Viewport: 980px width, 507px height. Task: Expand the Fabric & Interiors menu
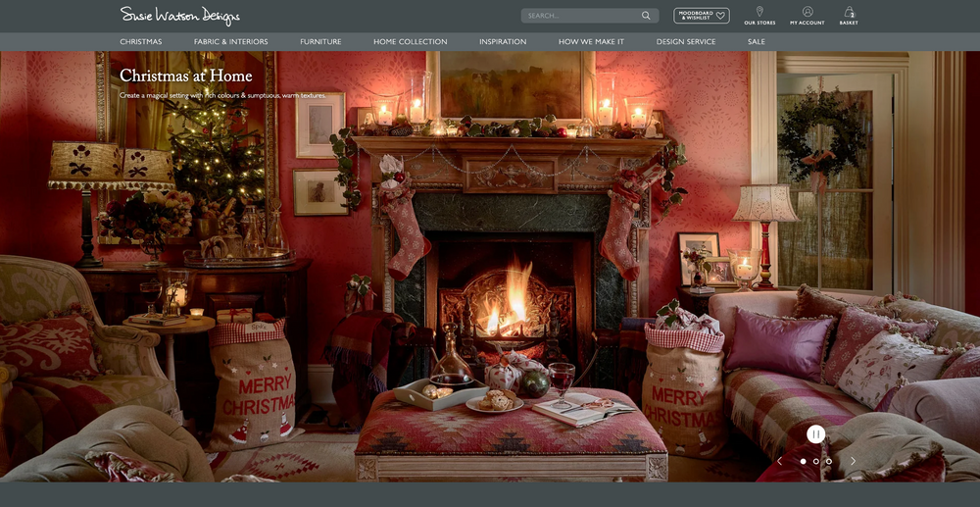(230, 42)
